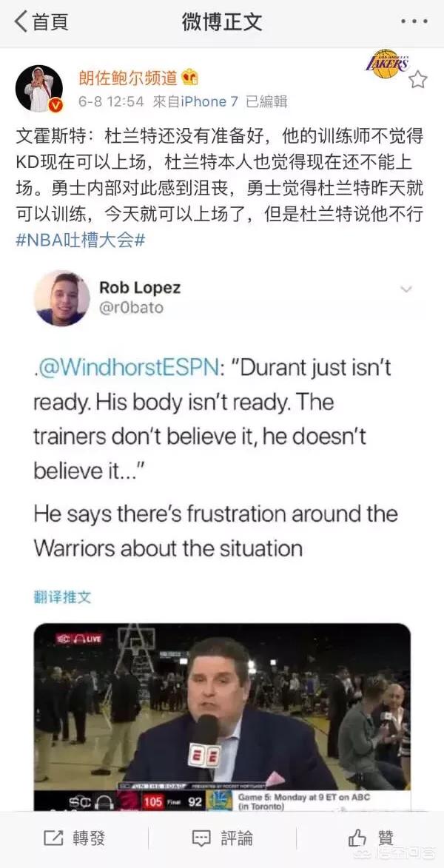444x868 pixels.
Task: Expand the tweet's dropdown chevron
Action: (406, 289)
